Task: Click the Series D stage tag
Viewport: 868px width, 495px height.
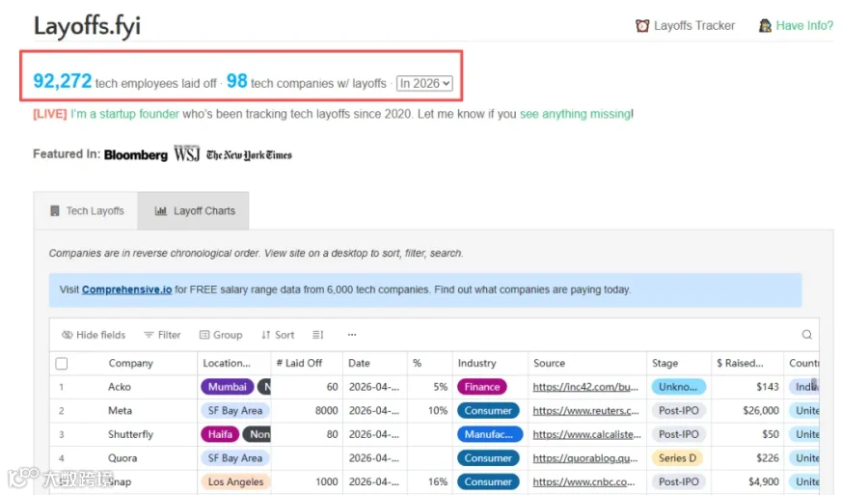Action: click(x=677, y=458)
